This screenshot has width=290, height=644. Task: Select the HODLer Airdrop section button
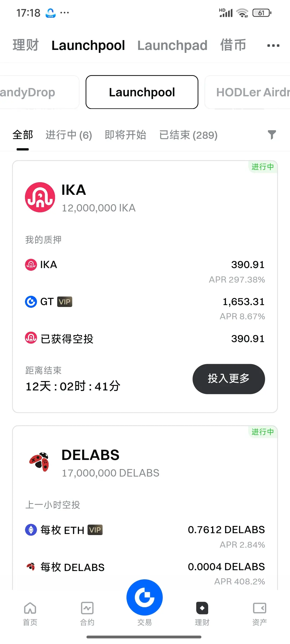click(x=247, y=92)
